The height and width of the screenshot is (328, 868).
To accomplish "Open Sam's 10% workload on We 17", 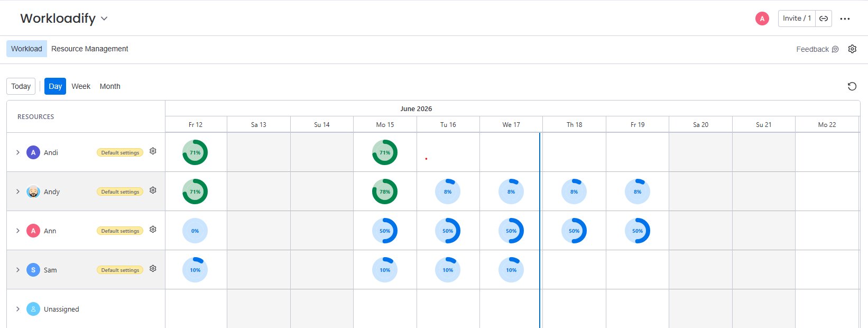I will click(511, 270).
